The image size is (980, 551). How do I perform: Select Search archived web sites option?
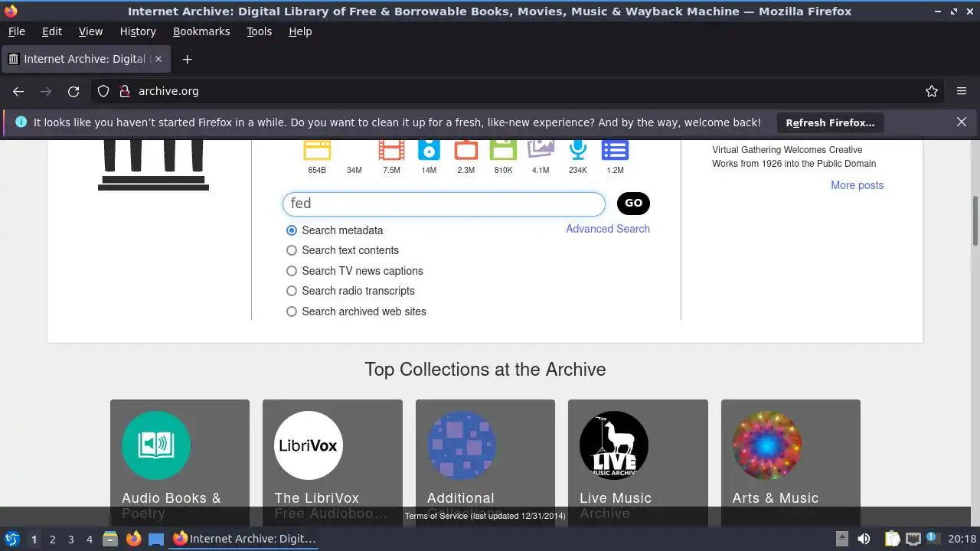pos(291,311)
